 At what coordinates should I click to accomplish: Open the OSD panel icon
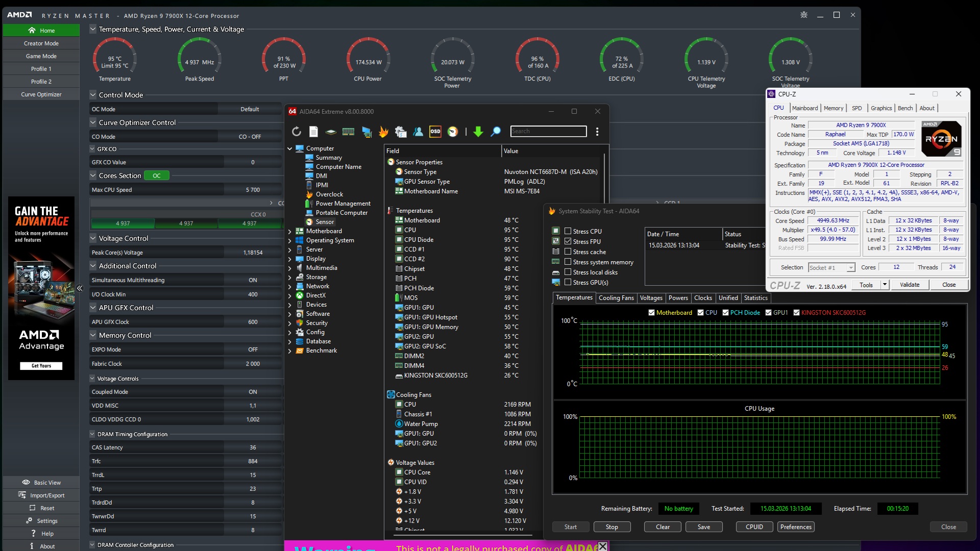pos(435,132)
